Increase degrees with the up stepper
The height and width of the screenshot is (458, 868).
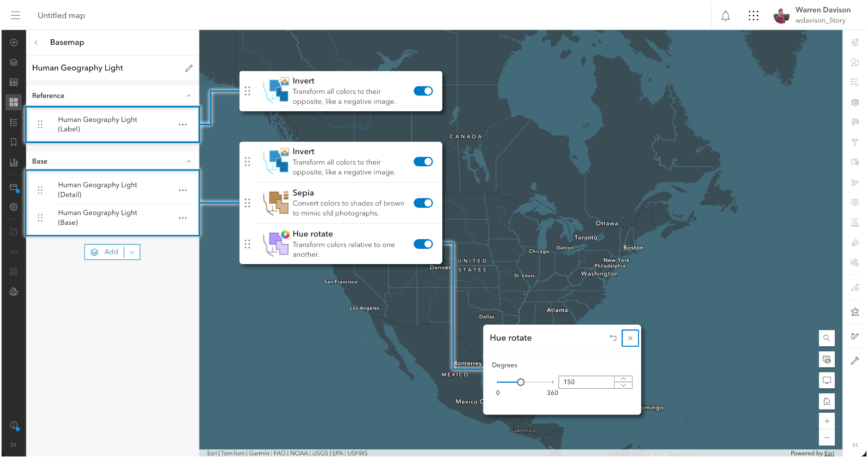click(623, 379)
